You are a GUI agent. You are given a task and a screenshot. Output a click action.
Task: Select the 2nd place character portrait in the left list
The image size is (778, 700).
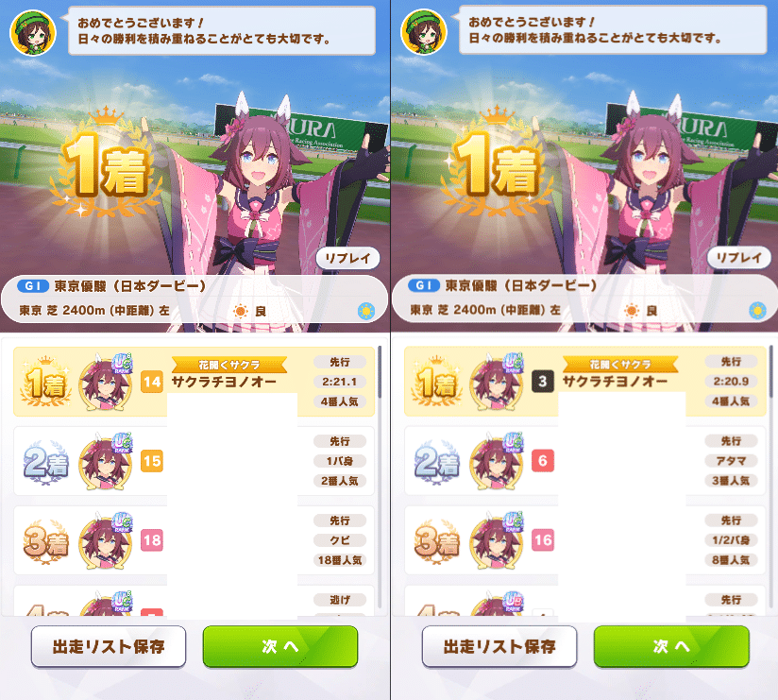point(105,462)
